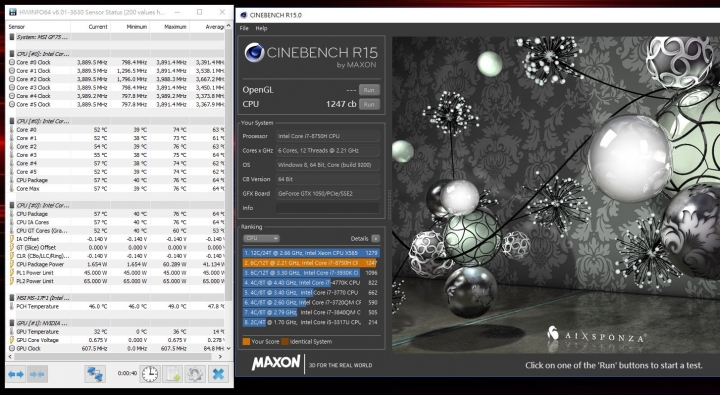Click the Cinebench R15 logo sphere icon
Viewport: 720px width, 395px height.
coord(254,52)
